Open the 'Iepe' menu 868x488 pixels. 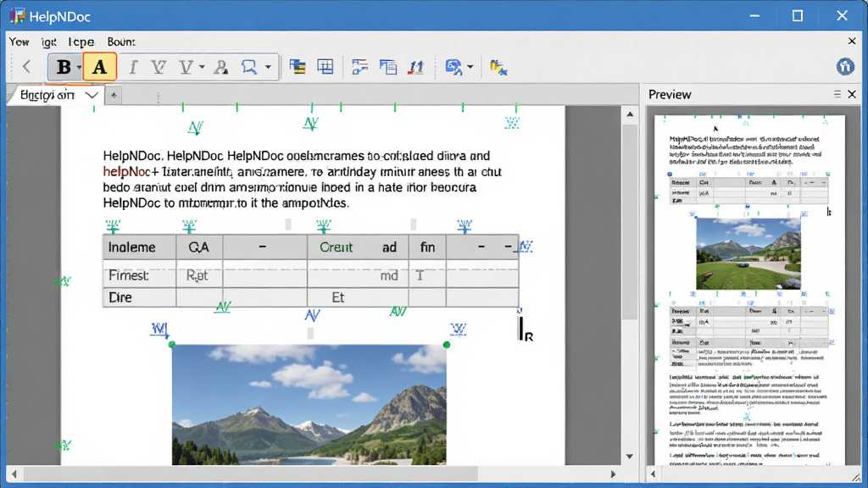point(81,42)
